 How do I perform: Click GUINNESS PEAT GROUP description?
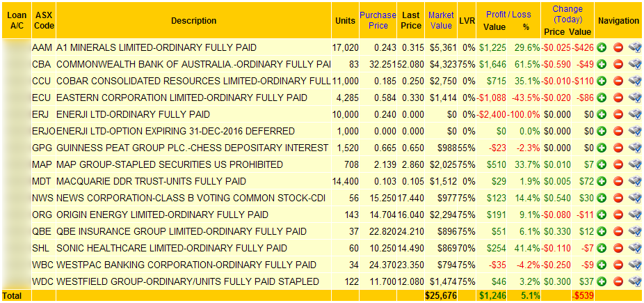(x=192, y=148)
